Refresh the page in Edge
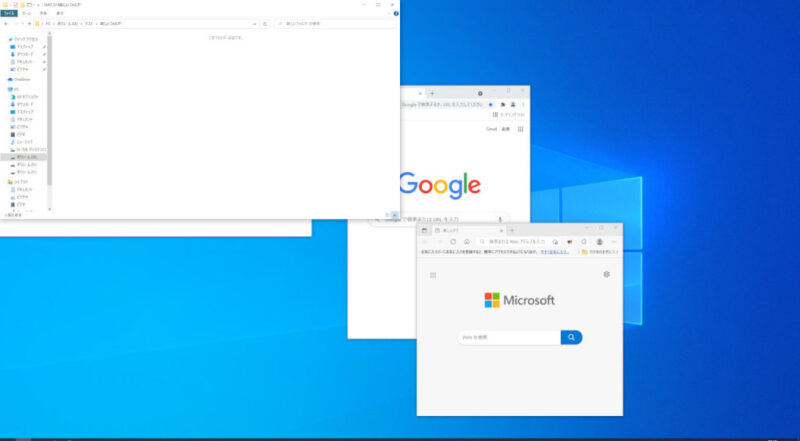 (x=453, y=241)
